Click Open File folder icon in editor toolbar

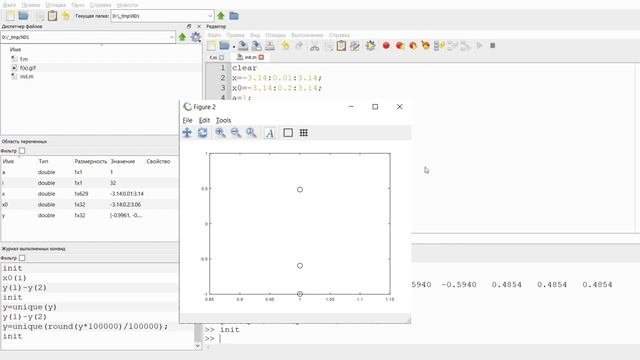[224, 46]
